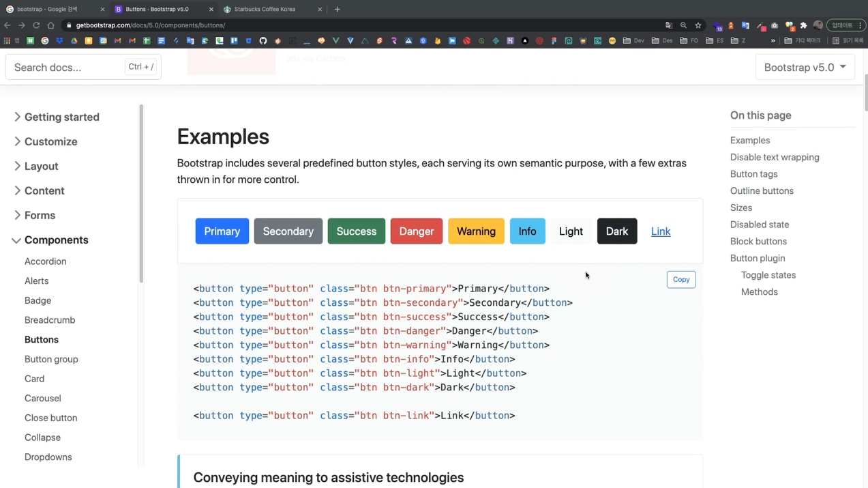
Task: Open the Google Drive bookmark icon
Action: coord(72,40)
